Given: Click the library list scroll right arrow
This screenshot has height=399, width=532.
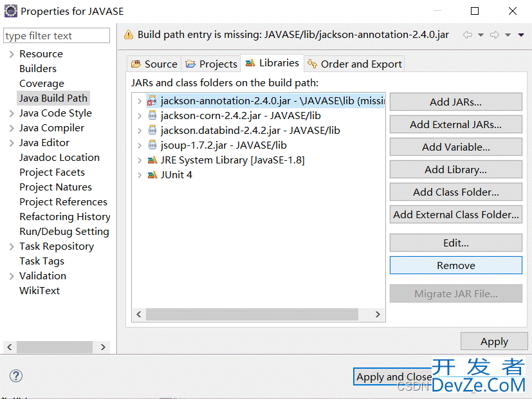Looking at the screenshot, I should tap(378, 314).
